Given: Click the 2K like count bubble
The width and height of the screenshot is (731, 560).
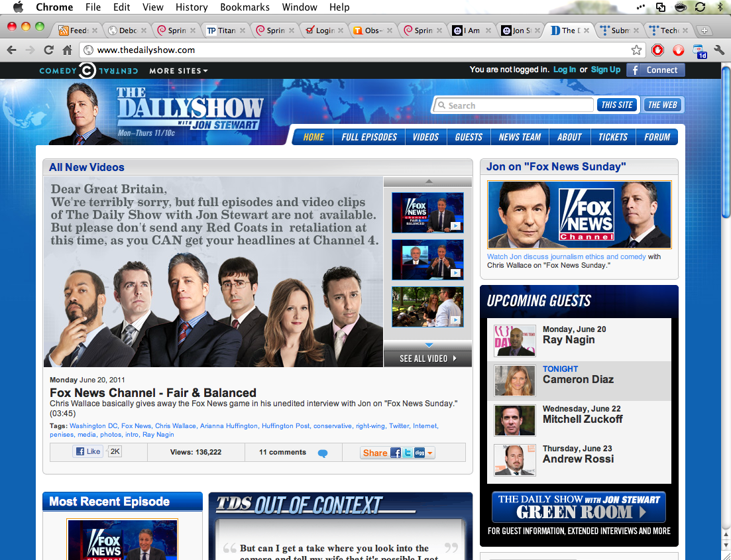Looking at the screenshot, I should (114, 451).
